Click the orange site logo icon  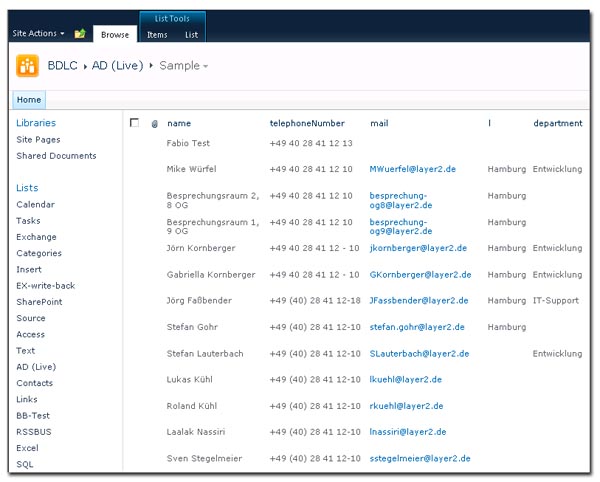(x=28, y=65)
